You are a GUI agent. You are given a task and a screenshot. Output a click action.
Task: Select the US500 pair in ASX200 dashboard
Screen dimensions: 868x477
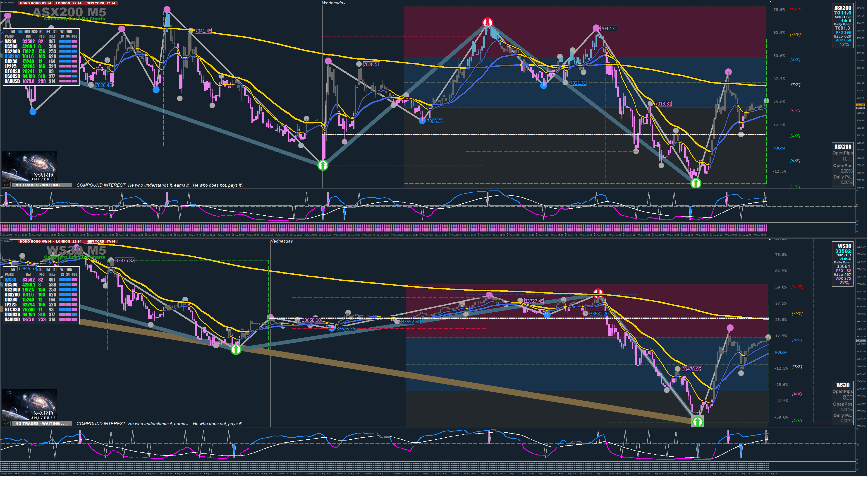point(11,46)
